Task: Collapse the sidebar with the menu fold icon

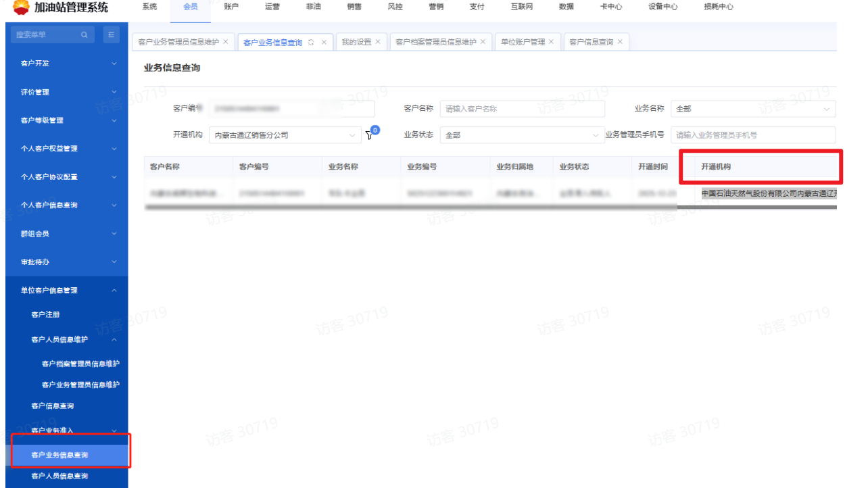Action: coord(112,35)
